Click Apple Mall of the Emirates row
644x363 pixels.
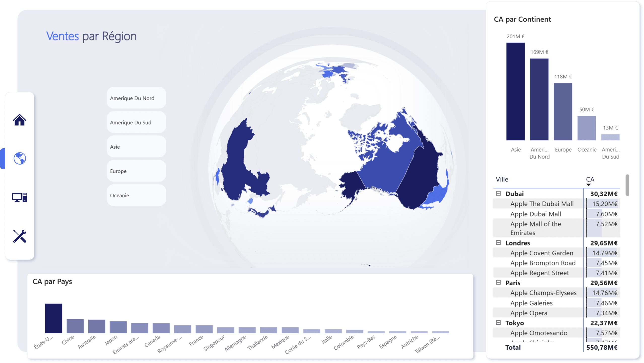point(557,228)
